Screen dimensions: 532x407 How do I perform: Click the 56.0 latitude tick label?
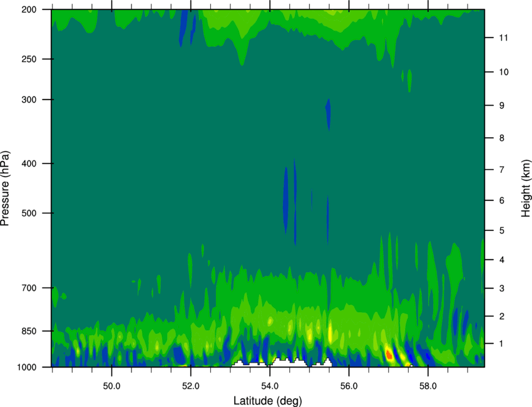(x=349, y=386)
